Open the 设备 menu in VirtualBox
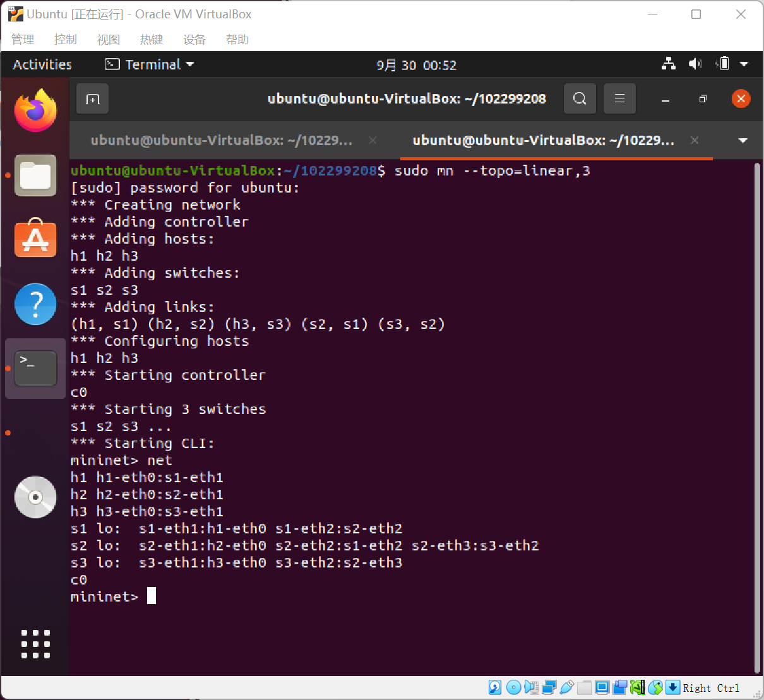The image size is (764, 700). click(x=194, y=39)
